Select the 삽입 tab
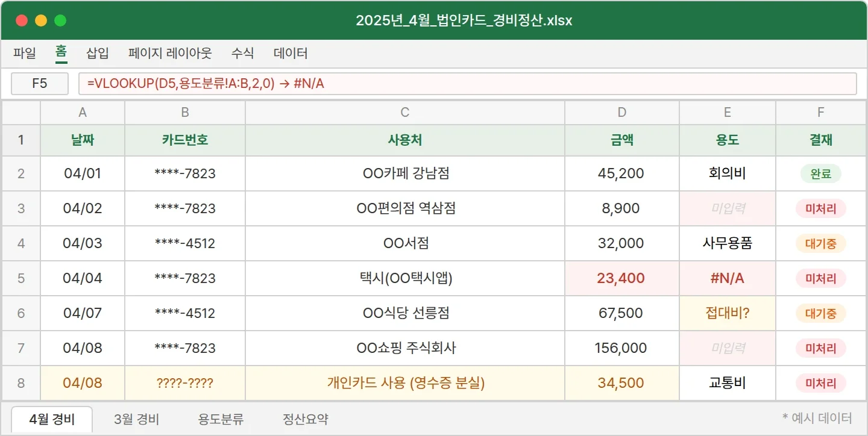868x436 pixels. (x=97, y=54)
